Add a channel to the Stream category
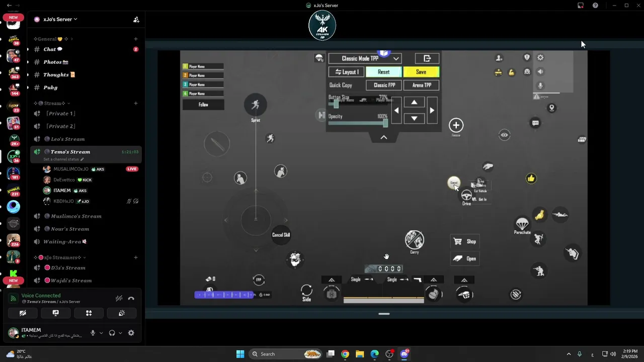Screen dimensions: 644x362 (136, 103)
